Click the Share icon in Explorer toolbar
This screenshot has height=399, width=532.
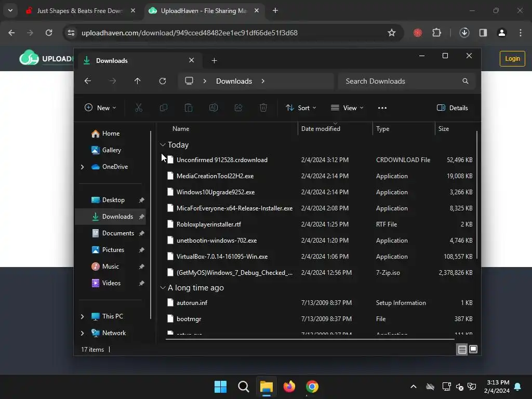coord(238,108)
